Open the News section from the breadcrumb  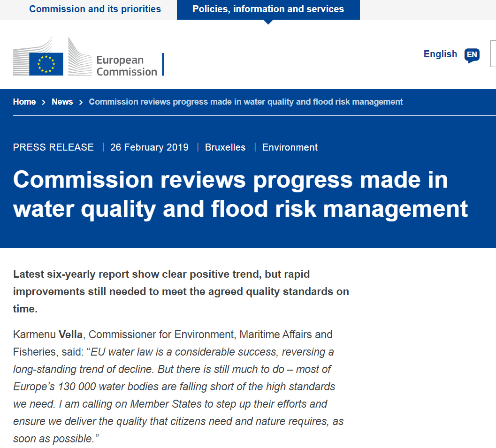click(x=62, y=102)
